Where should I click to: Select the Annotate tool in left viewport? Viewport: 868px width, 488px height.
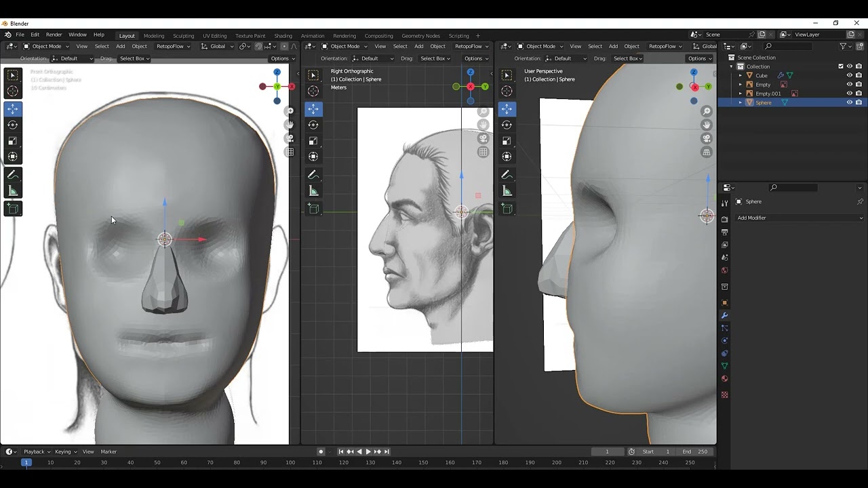click(x=13, y=175)
